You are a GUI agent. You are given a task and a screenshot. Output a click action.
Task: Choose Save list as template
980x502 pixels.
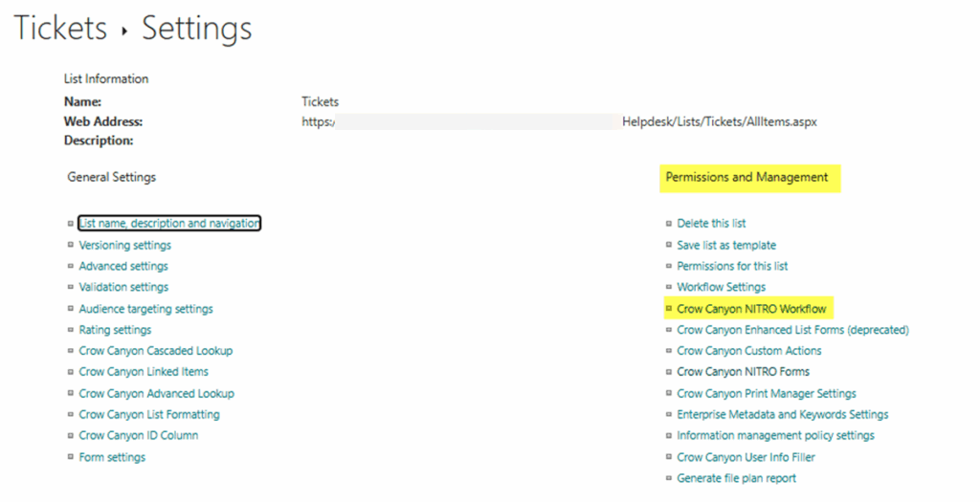[x=726, y=246]
